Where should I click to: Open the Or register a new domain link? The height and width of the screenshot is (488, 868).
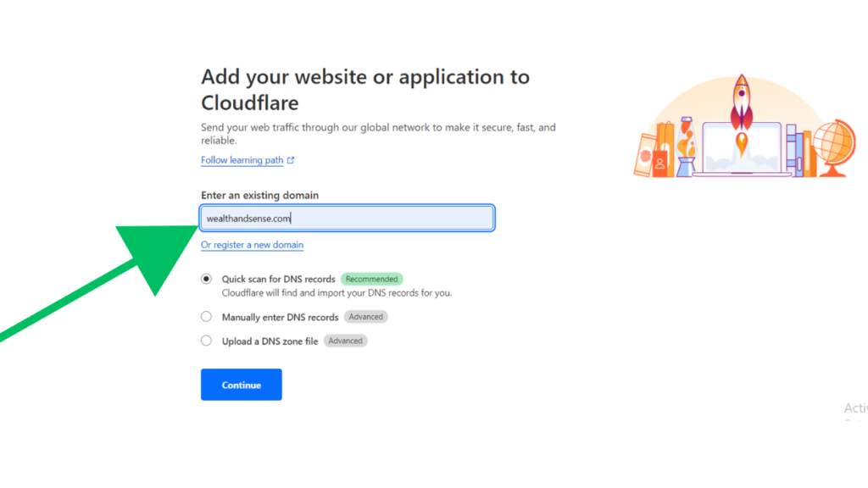point(252,245)
